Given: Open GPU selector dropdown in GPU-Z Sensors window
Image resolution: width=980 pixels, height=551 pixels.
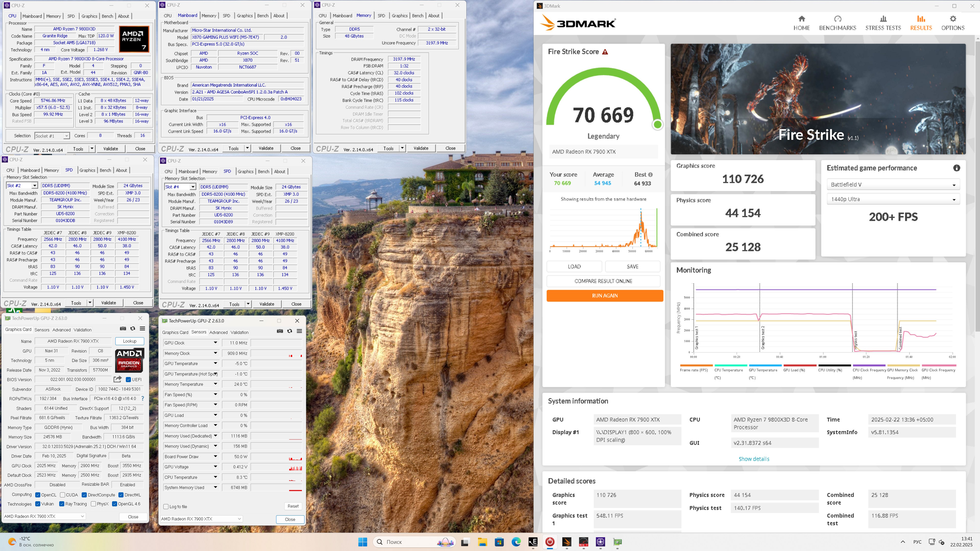Looking at the screenshot, I should pos(201,519).
